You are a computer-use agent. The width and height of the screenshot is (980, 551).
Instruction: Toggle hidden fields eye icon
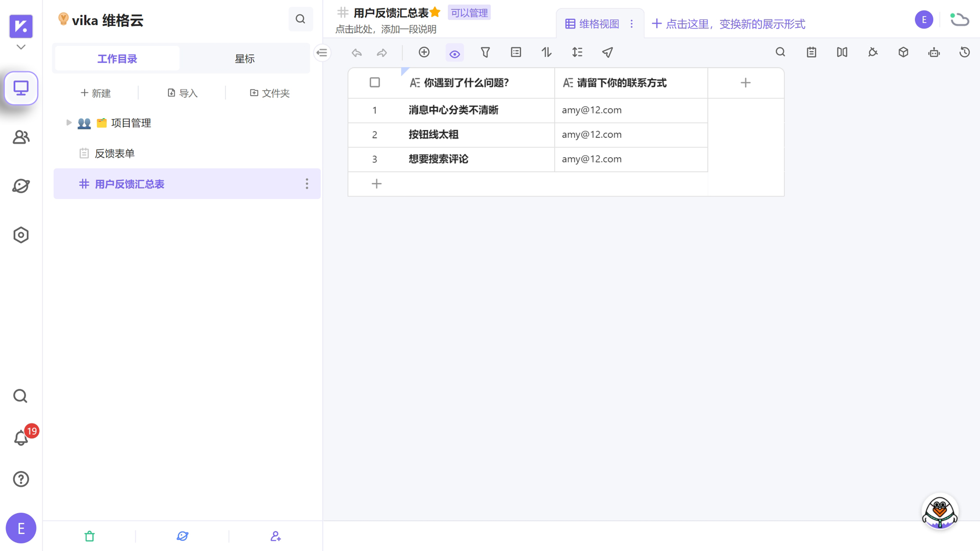pos(455,53)
